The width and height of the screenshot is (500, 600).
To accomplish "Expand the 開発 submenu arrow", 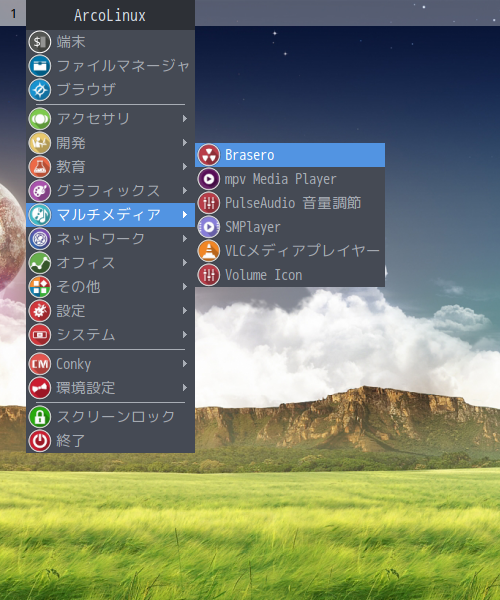I will coord(185,143).
